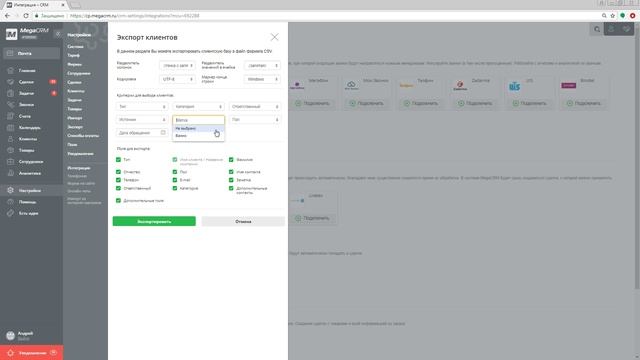Open the Ответственный criteria dropdown
Screen dimensions: 640x360
pyautogui.click(x=255, y=107)
